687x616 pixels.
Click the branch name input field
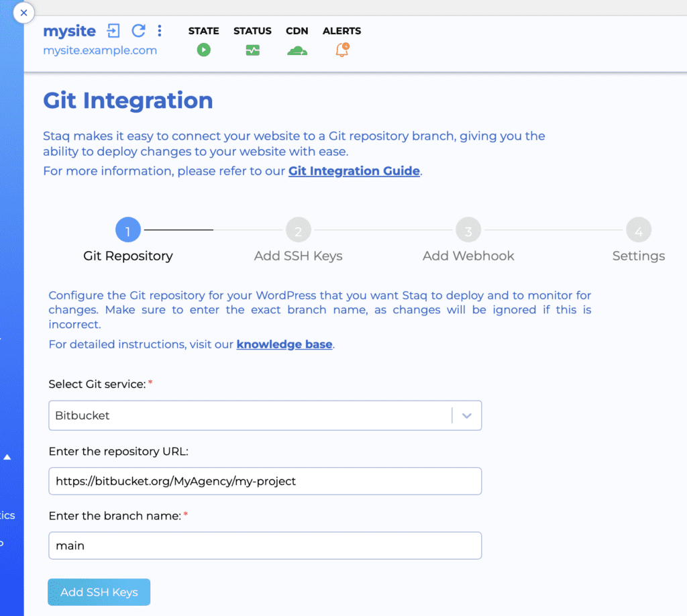pos(265,546)
